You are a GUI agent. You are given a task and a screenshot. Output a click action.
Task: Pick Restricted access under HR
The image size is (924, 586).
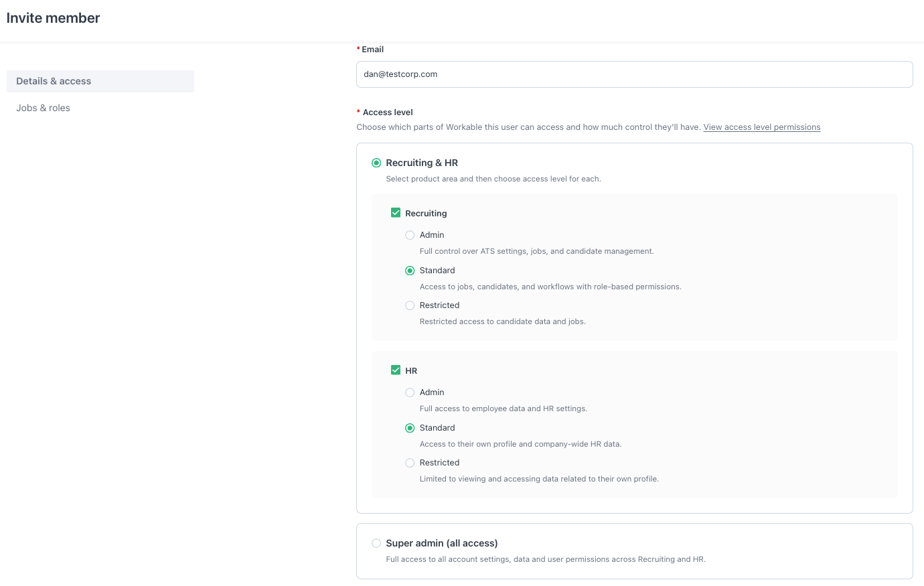coord(410,463)
